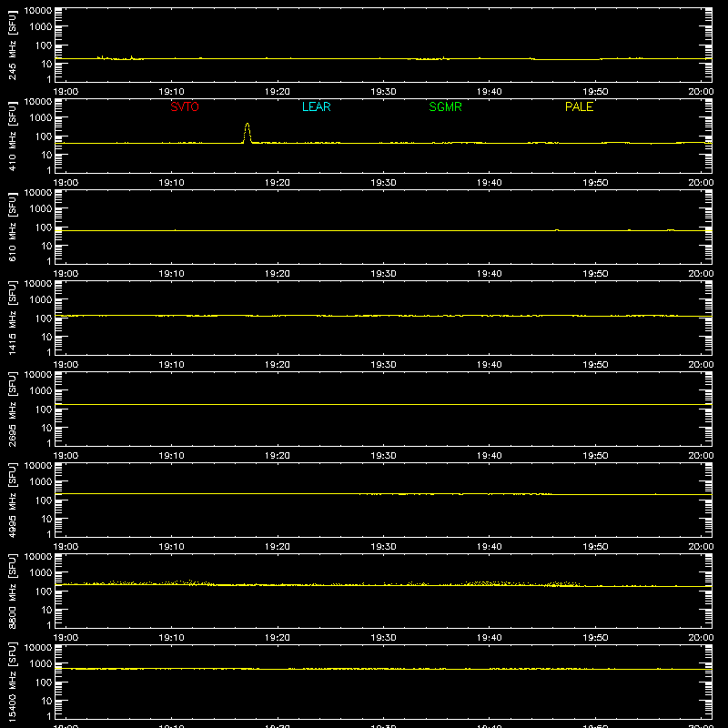Click the 100 tick label on the 610 MHz axis
Viewport: 728px width, 728px height.
point(44,227)
